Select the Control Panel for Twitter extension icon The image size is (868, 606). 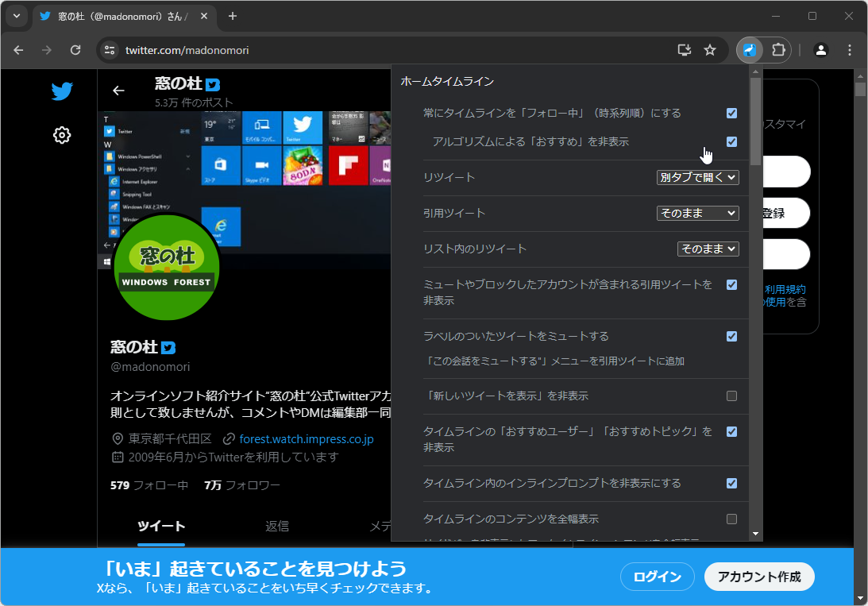747,49
